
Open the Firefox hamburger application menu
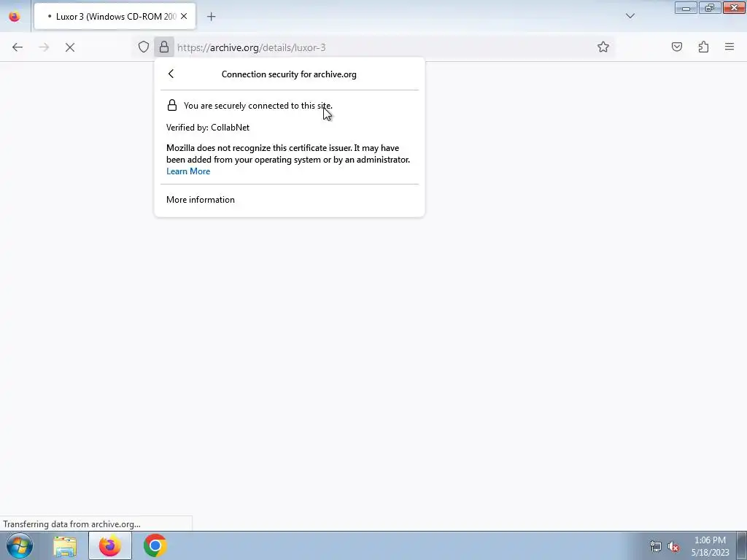coord(729,47)
